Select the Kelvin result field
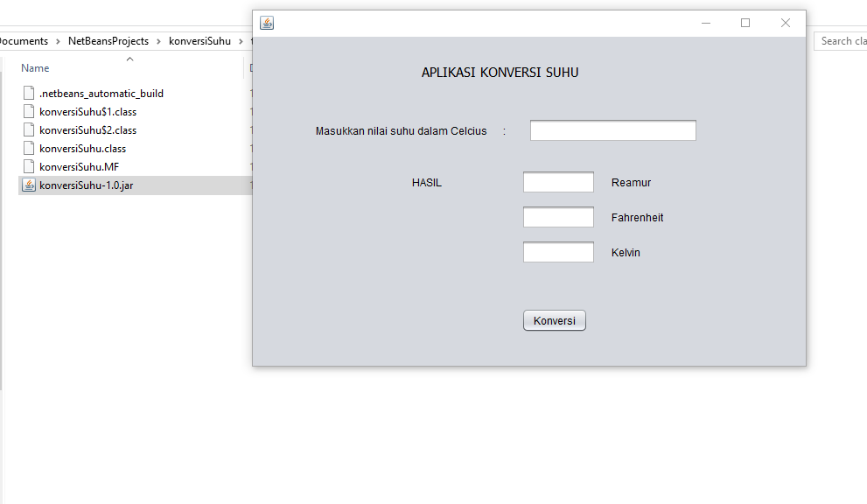The height and width of the screenshot is (504, 867). pyautogui.click(x=558, y=252)
